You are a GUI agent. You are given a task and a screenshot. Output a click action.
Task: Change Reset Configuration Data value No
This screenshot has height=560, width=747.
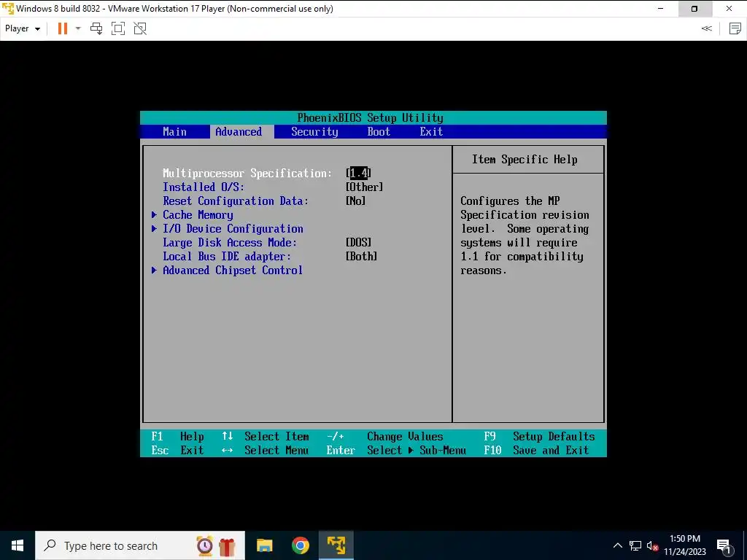click(356, 201)
